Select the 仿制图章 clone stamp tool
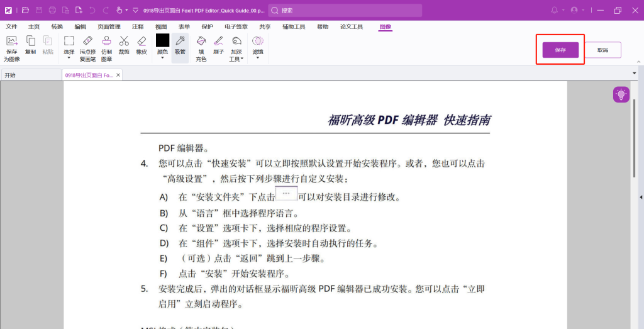This screenshot has height=329, width=644. (x=107, y=48)
